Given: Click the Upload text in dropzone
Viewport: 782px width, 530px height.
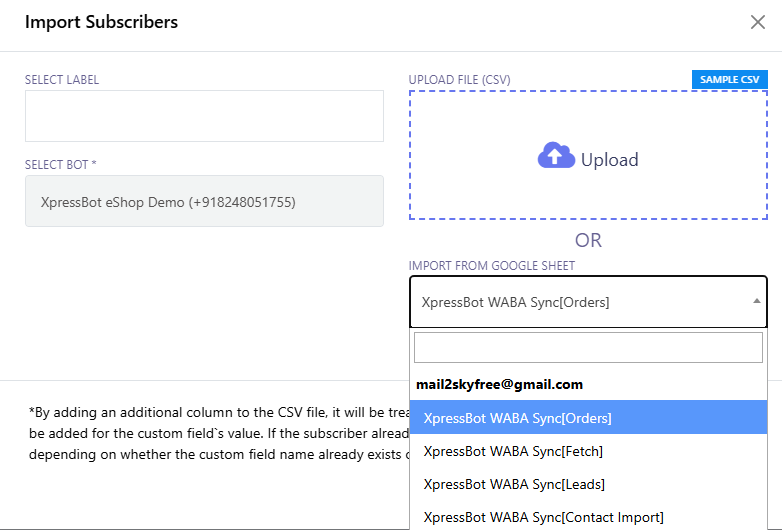Looking at the screenshot, I should click(609, 160).
